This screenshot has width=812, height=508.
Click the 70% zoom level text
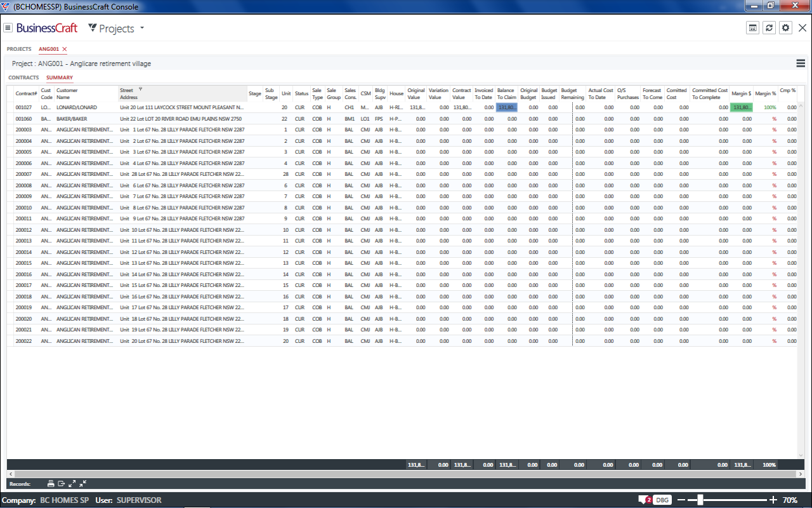(790, 500)
